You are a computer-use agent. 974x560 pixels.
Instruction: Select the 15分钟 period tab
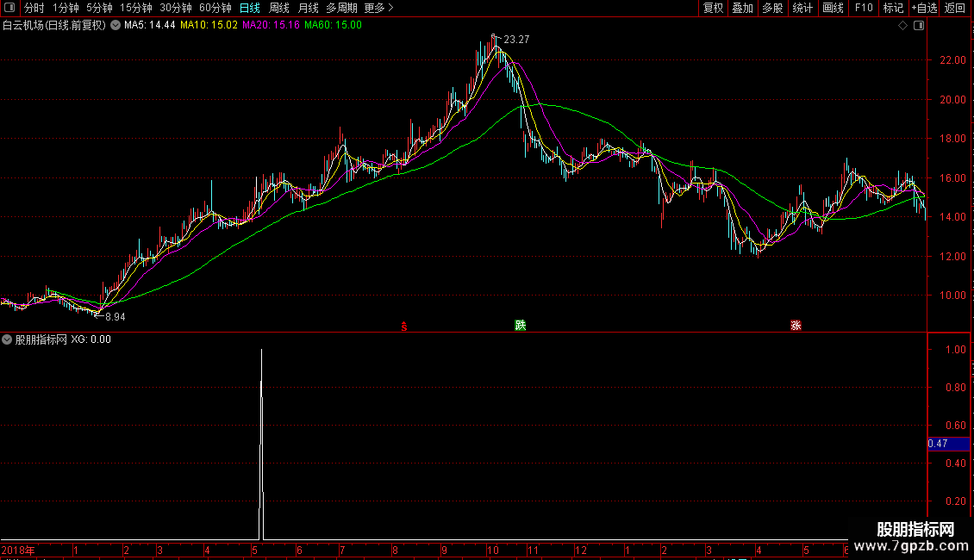(136, 8)
